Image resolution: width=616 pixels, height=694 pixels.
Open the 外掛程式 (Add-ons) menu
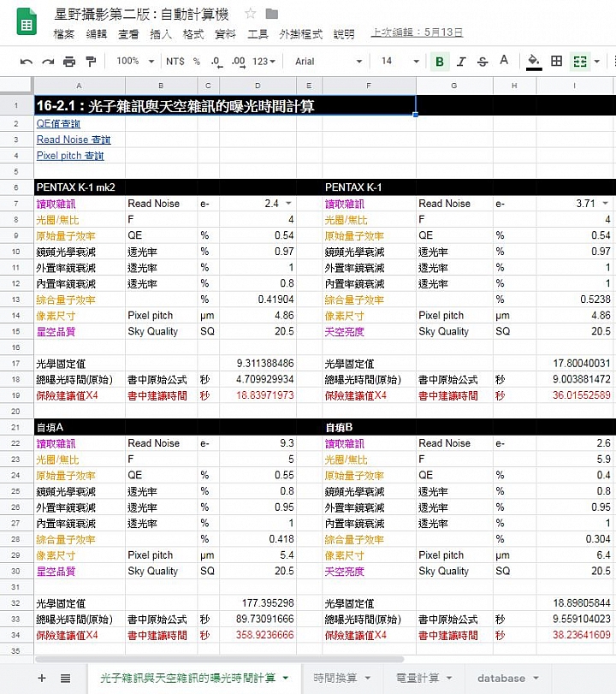coord(300,34)
